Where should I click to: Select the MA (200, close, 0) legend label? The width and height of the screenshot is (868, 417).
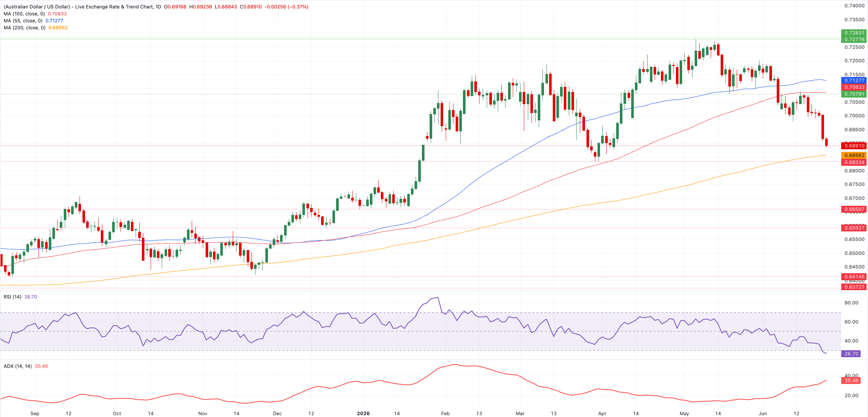point(25,28)
